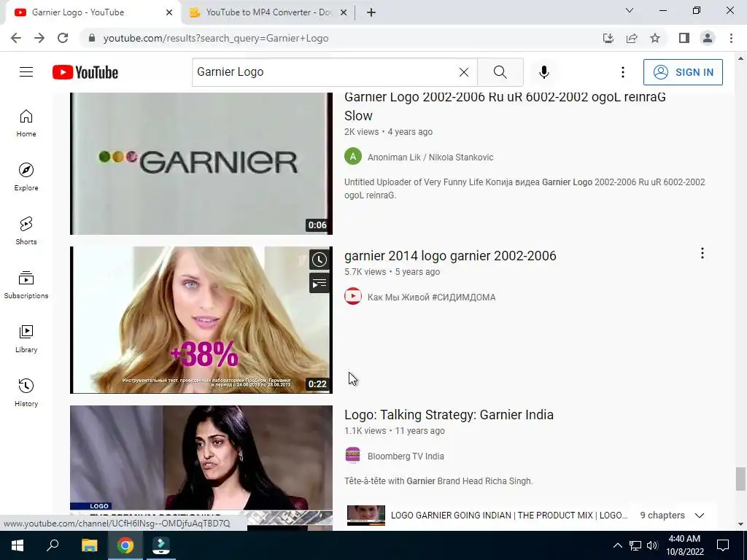Screen dimensions: 747x560
Task: Run the search with the magnifier button
Action: [500, 72]
